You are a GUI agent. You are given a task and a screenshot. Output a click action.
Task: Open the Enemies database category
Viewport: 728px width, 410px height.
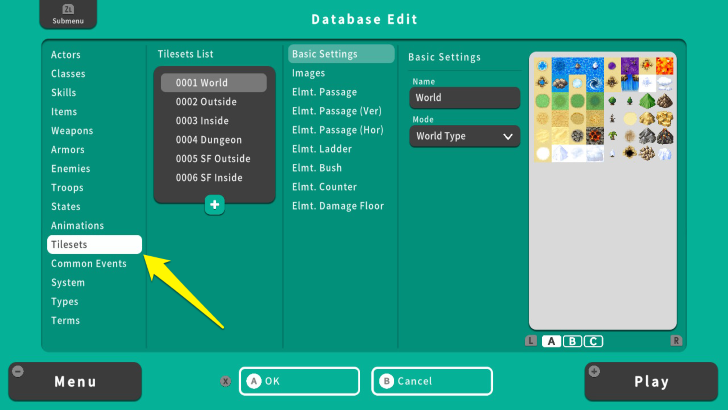point(71,169)
